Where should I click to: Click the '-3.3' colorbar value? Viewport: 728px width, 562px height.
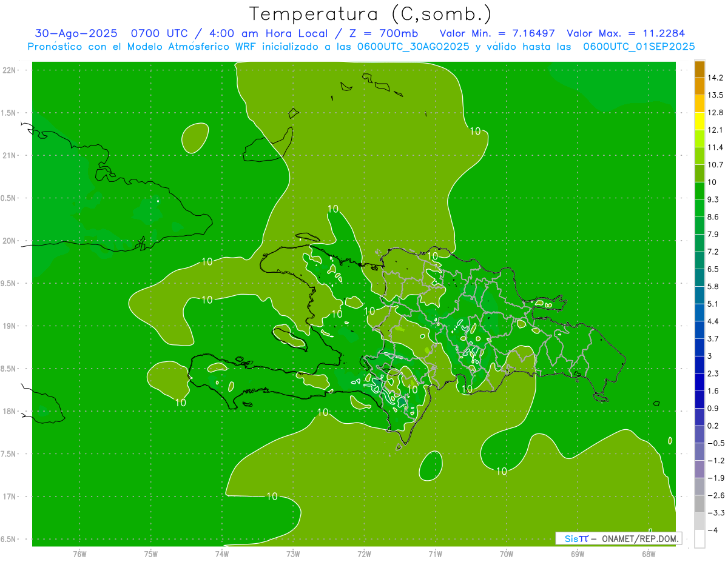(x=716, y=513)
